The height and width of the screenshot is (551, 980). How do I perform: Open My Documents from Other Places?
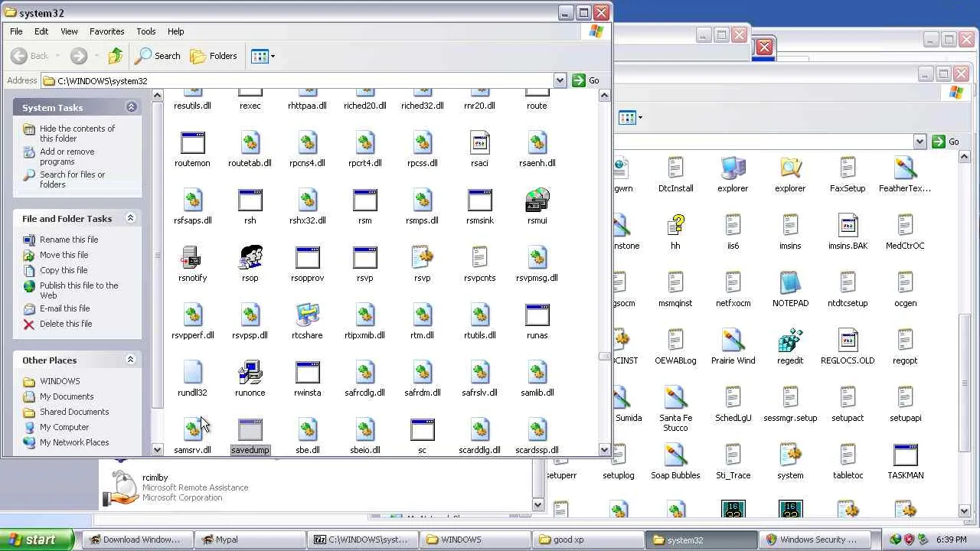pos(67,396)
